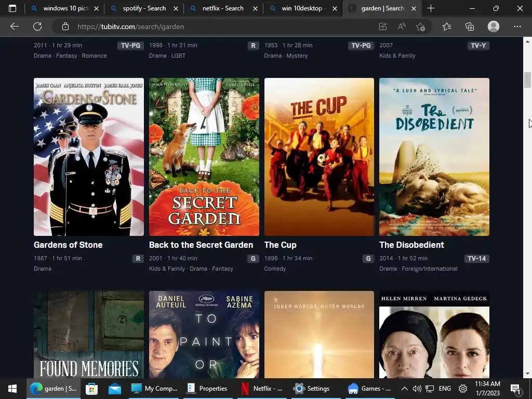Go back with the browser back arrow
The height and width of the screenshot is (399, 532).
[14, 26]
